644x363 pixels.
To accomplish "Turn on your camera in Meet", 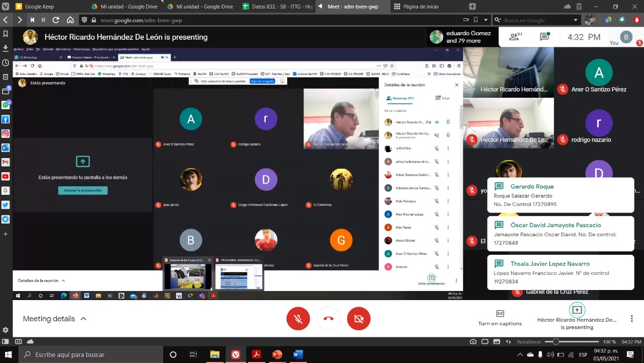I will pos(359,319).
